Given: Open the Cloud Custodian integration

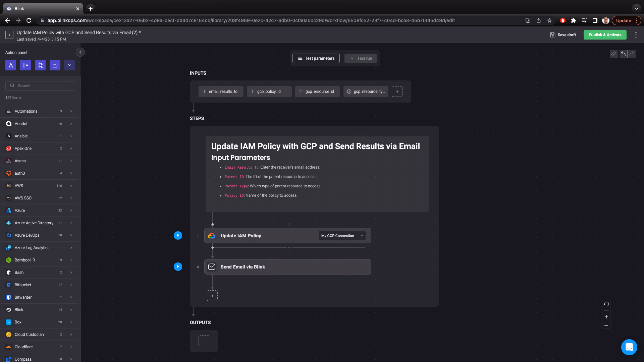Looking at the screenshot, I should [39, 335].
